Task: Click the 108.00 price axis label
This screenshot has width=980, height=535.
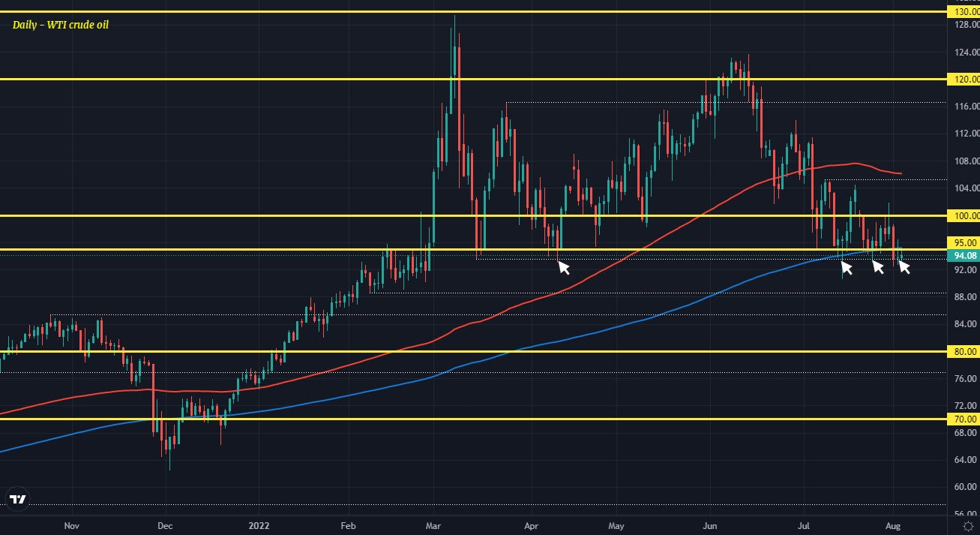Action: [x=965, y=161]
